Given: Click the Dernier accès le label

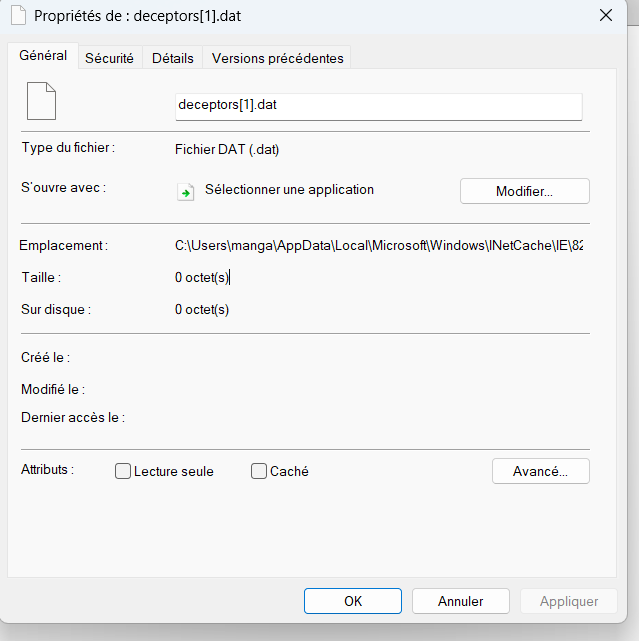Looking at the screenshot, I should [73, 417].
